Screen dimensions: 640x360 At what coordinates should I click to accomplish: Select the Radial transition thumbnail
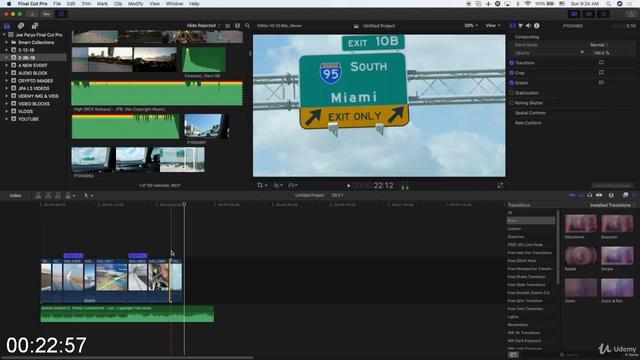point(580,256)
